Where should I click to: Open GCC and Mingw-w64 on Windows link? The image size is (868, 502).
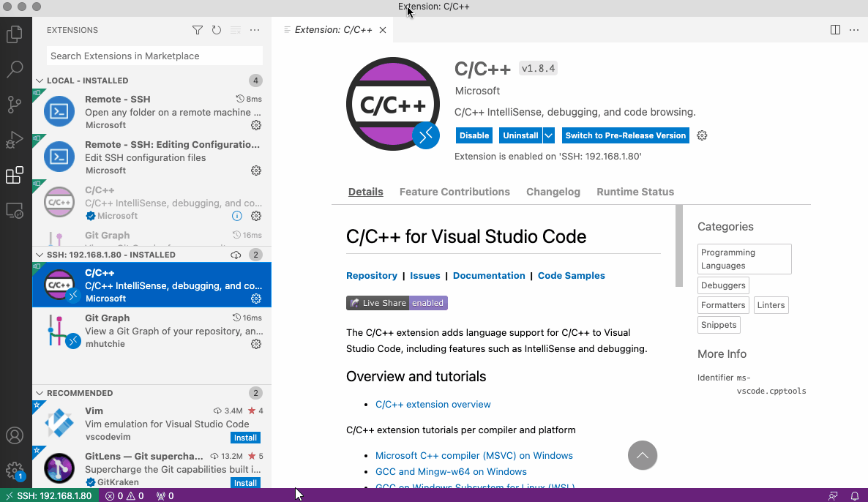451,471
